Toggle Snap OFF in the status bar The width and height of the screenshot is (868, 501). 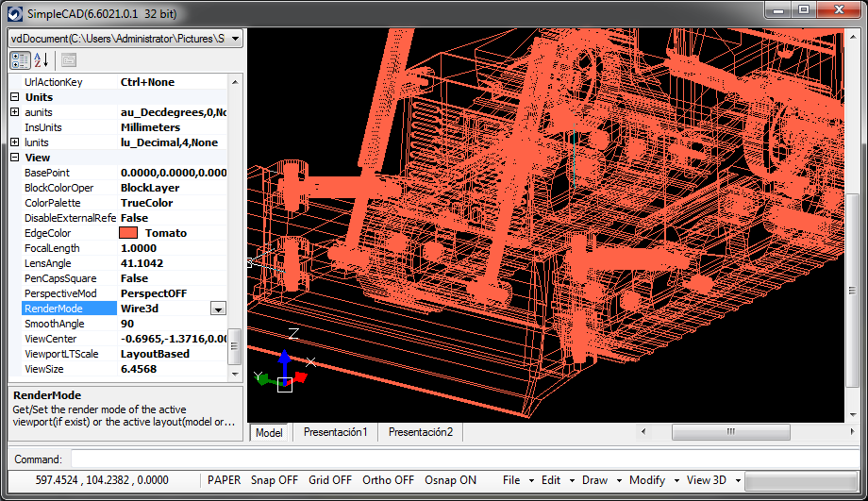[x=274, y=480]
